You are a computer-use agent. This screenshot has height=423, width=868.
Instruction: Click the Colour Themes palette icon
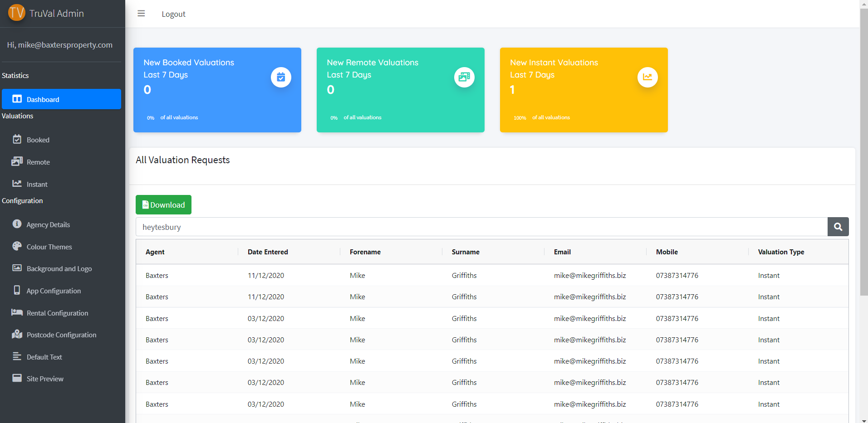(17, 246)
